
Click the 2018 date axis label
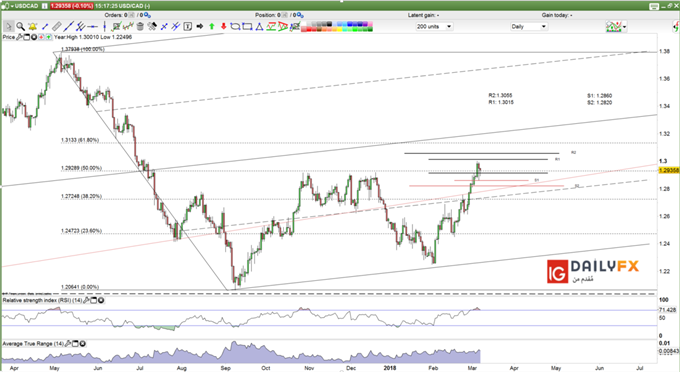[390, 368]
